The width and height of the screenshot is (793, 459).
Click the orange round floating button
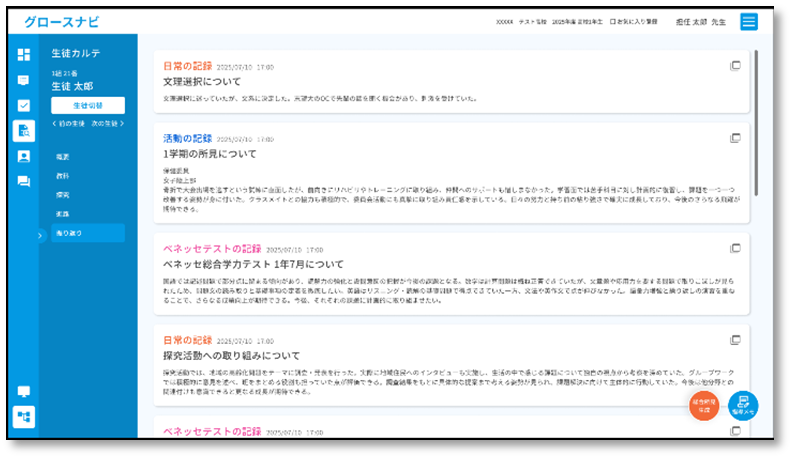(x=704, y=404)
